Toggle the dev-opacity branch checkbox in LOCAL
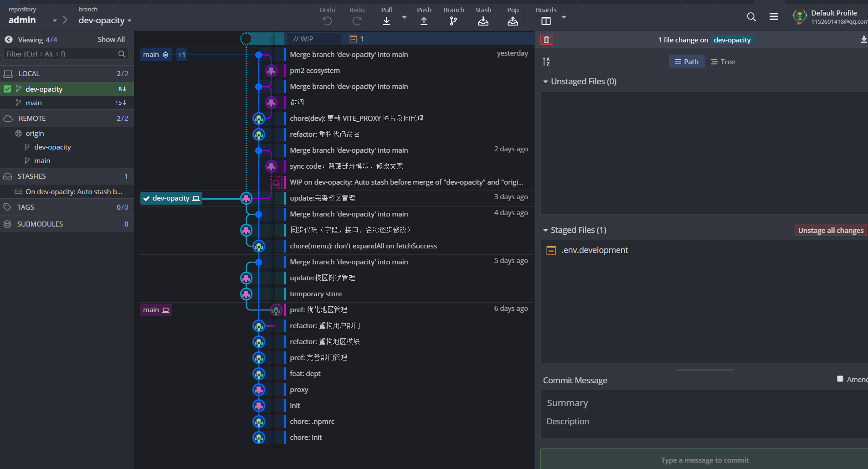 pos(7,89)
